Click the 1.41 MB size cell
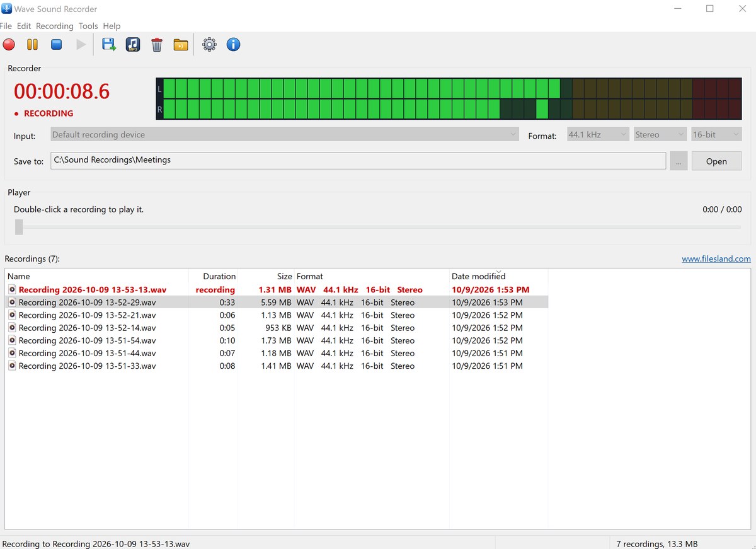 [276, 366]
